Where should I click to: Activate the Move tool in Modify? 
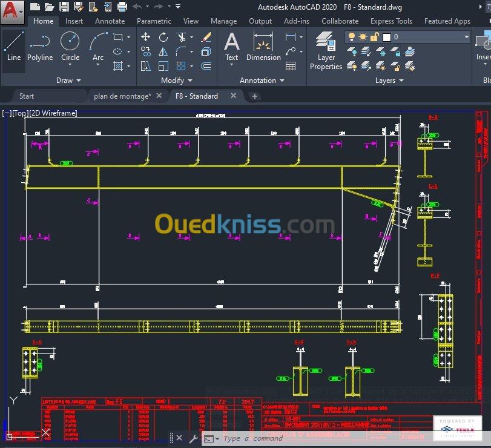[x=146, y=37]
